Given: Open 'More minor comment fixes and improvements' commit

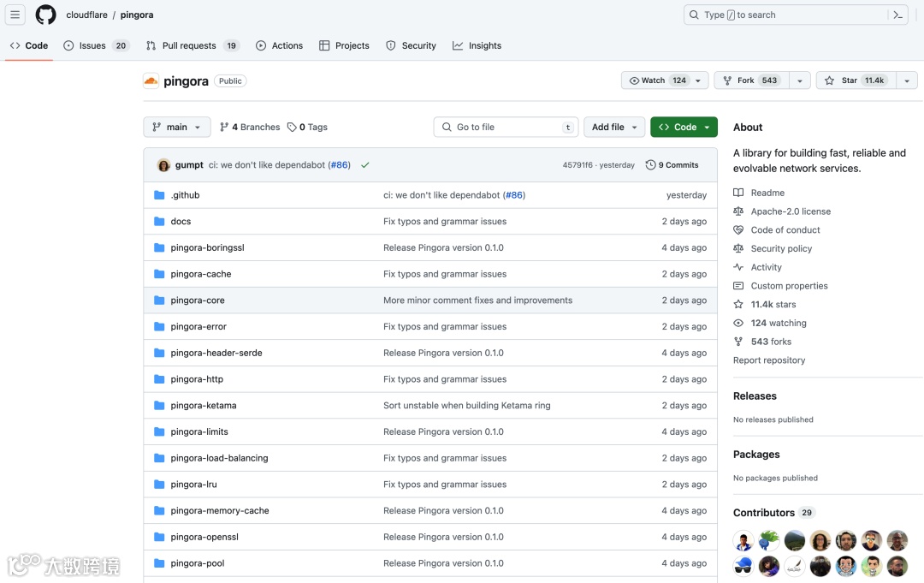Looking at the screenshot, I should [478, 300].
